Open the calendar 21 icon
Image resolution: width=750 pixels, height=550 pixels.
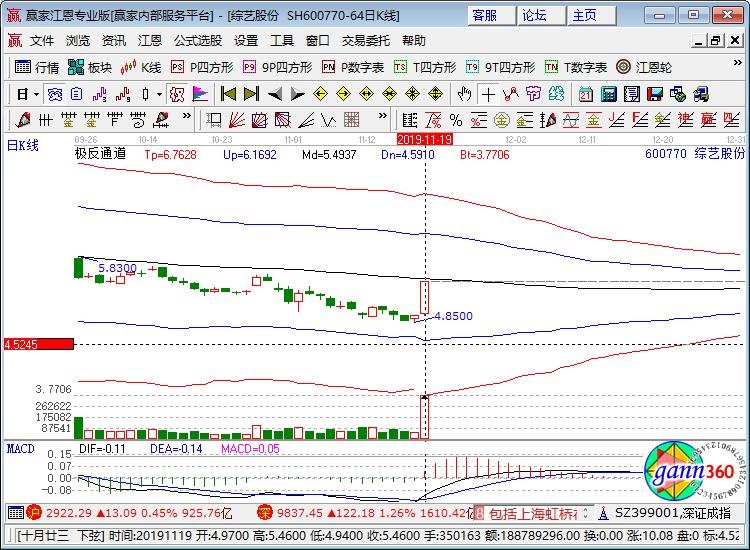tap(585, 94)
